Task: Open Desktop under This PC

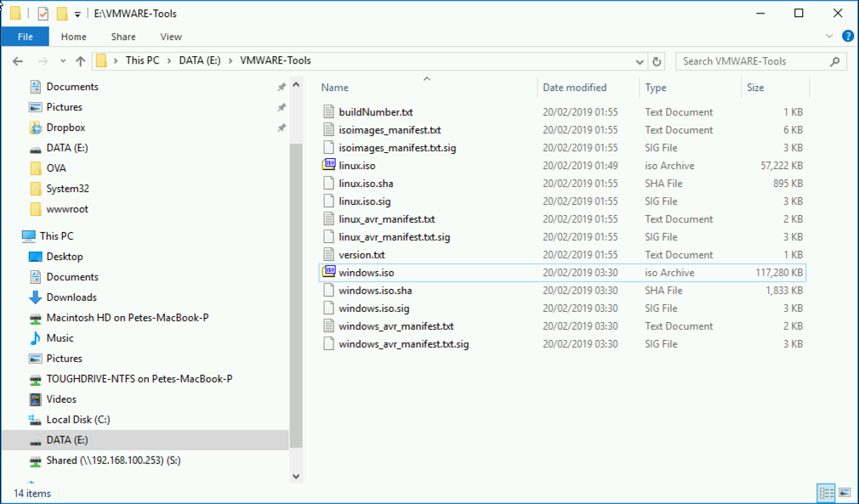Action: (65, 257)
